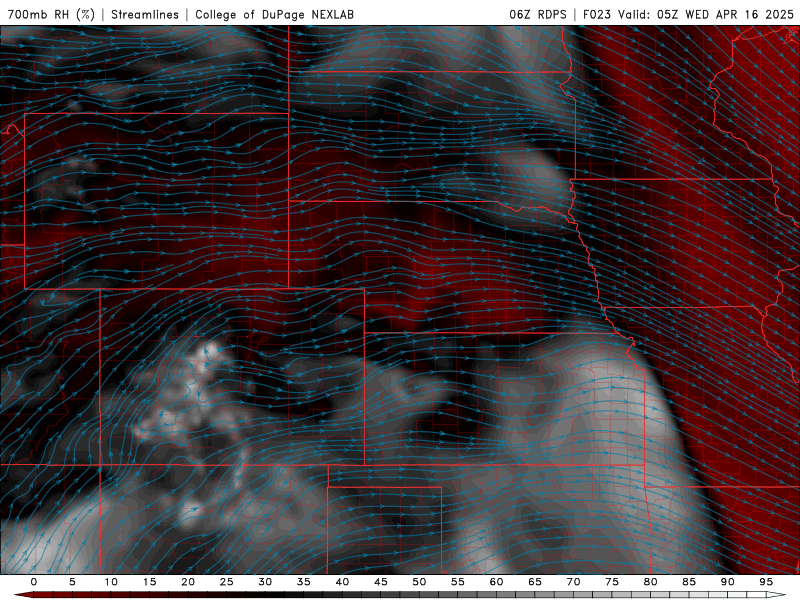Pick the "70" colorbar value
This screenshot has width=800, height=600.
click(x=573, y=582)
